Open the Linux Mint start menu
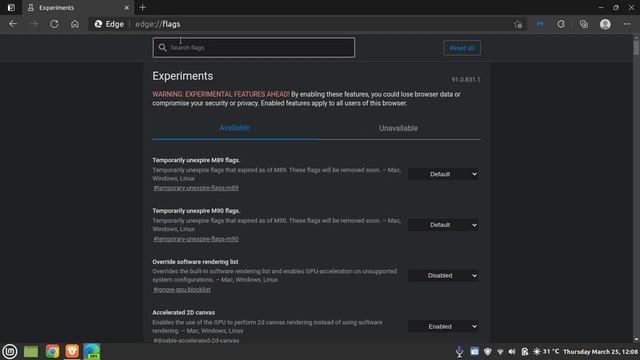Image resolution: width=640 pixels, height=360 pixels. [10, 351]
